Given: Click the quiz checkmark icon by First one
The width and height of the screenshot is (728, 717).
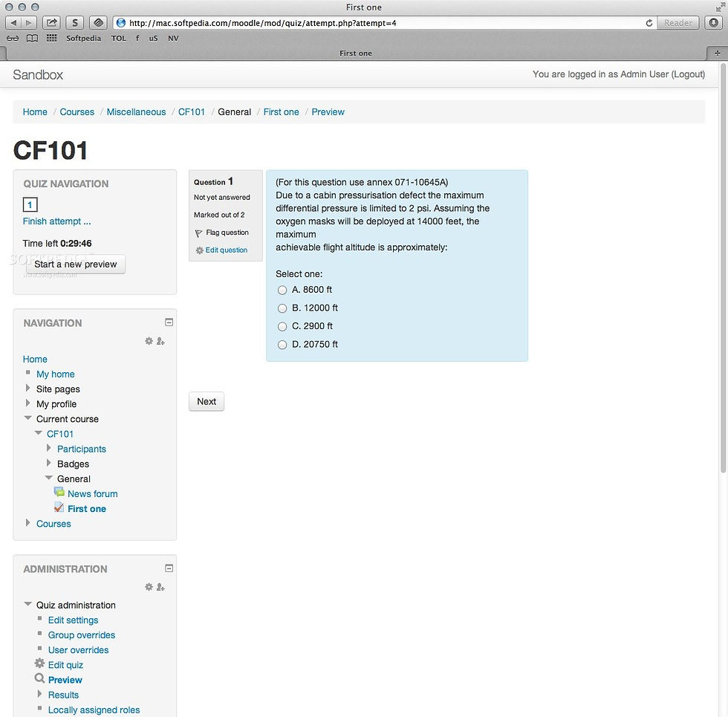Looking at the screenshot, I should pyautogui.click(x=59, y=507).
